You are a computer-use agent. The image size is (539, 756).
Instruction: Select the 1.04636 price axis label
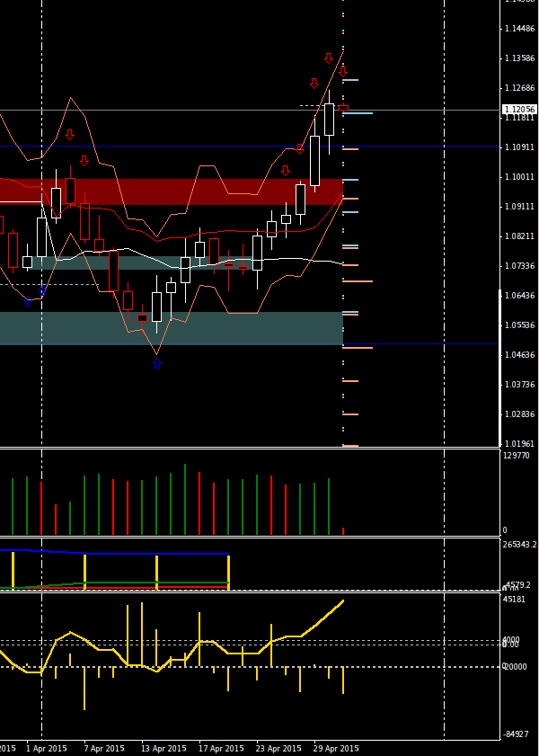[x=520, y=355]
